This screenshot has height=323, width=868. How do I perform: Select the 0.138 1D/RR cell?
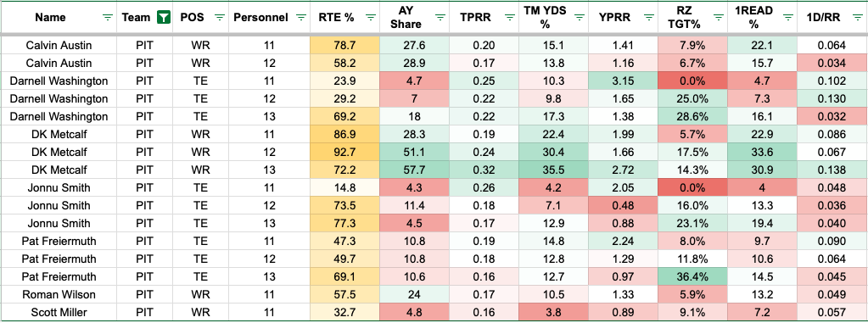[832, 170]
